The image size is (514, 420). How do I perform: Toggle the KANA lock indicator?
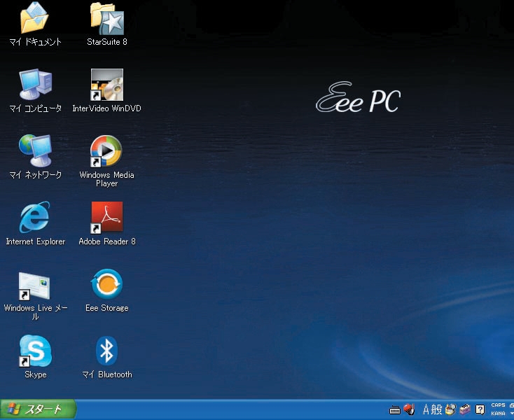click(498, 414)
